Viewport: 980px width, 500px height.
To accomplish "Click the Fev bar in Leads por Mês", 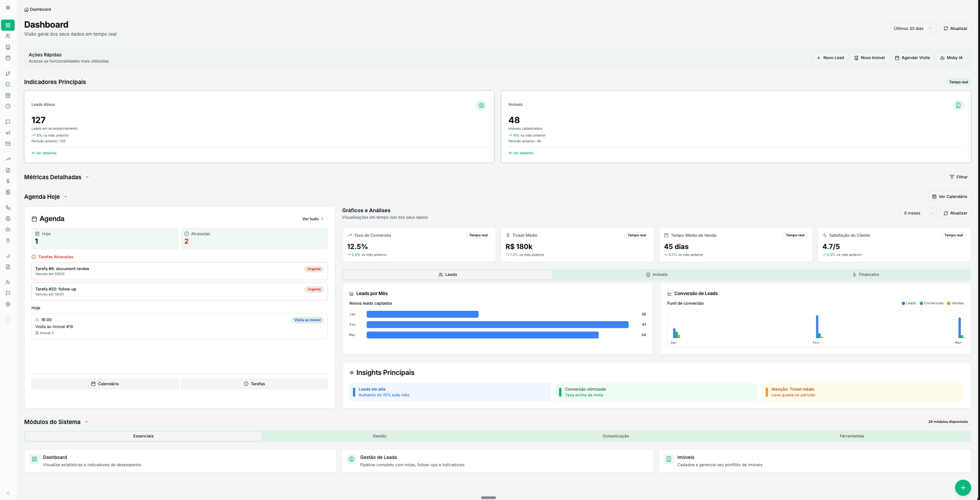I will [x=497, y=325].
